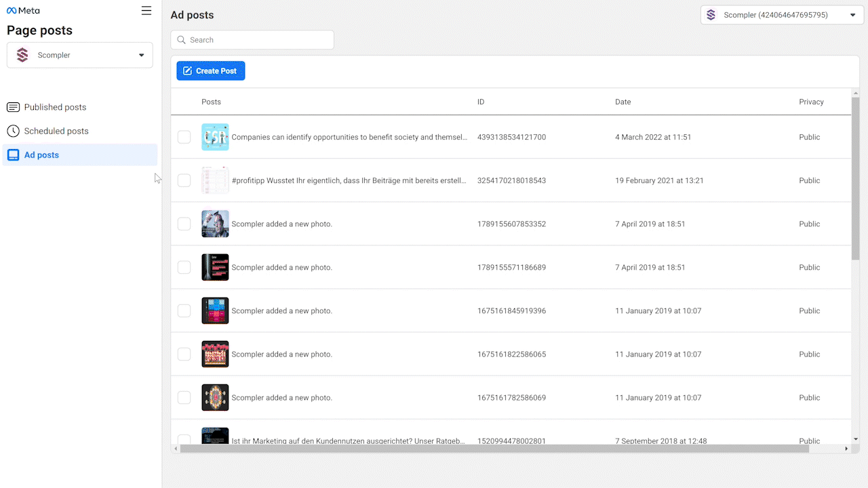Click the vertical scrollbar down arrow
868x488 pixels.
[855, 439]
